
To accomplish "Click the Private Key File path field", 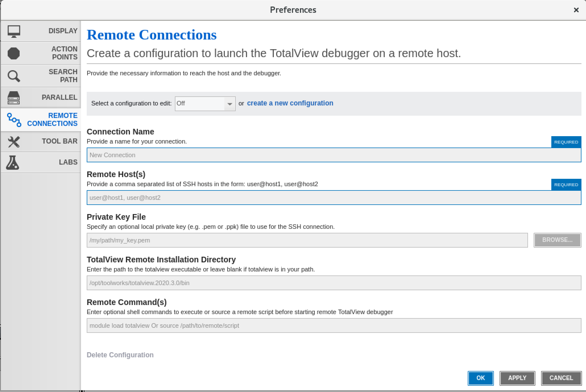I will click(x=307, y=240).
